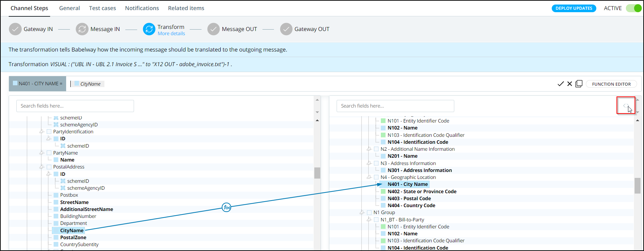Viewport: 644px width, 251px height.
Task: Confirm formula with the checkmark icon
Action: tap(560, 84)
